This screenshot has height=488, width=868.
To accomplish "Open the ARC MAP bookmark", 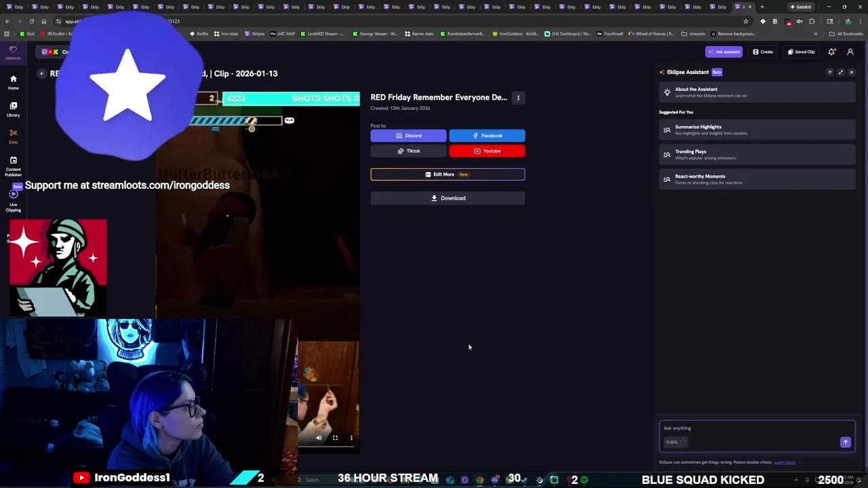I will tap(283, 33).
